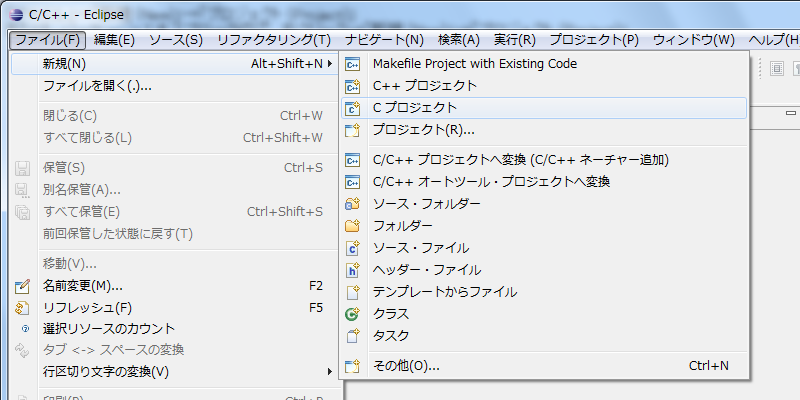Open the 検索(A) menu
Image resolution: width=800 pixels, height=400 pixels.
459,40
